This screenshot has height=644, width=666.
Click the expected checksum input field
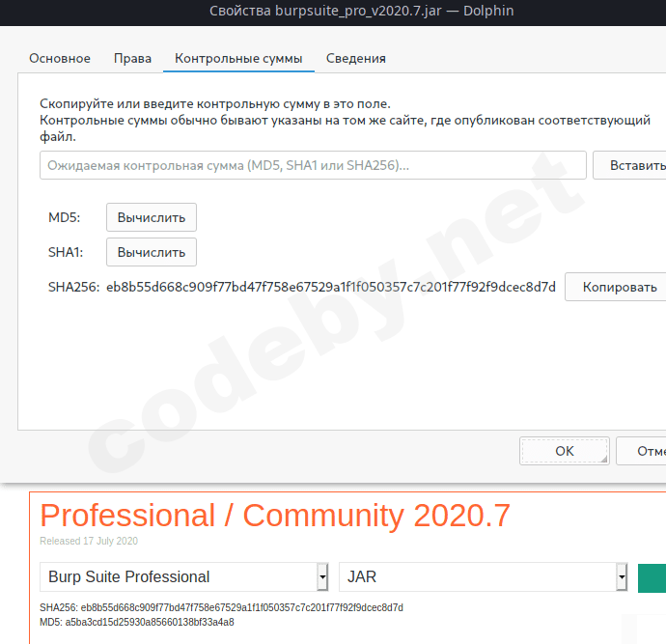[313, 165]
